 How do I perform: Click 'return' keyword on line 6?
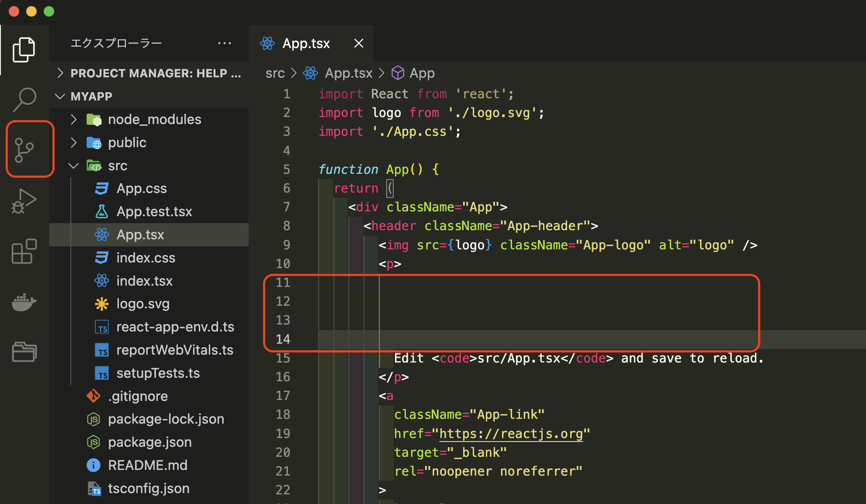(x=356, y=188)
